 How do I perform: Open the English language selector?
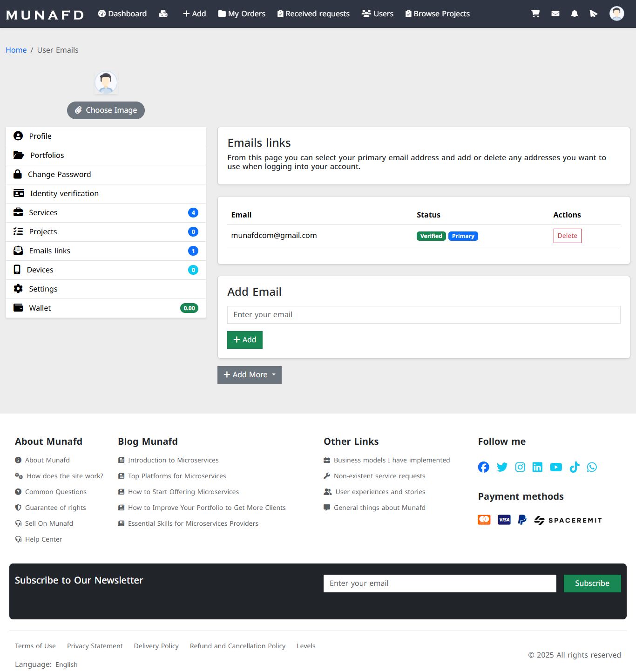[67, 665]
